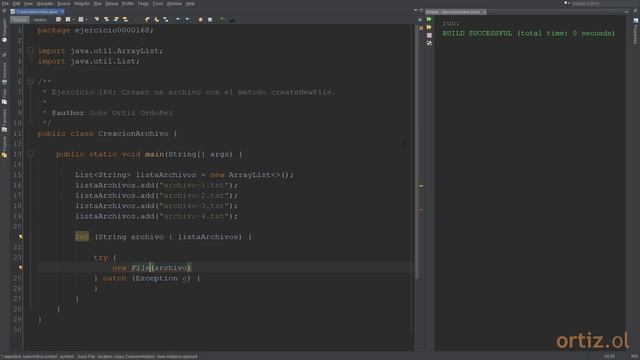Screen dimensions: 640x360
Task: Click the Comment code icon
Action: (222, 19)
